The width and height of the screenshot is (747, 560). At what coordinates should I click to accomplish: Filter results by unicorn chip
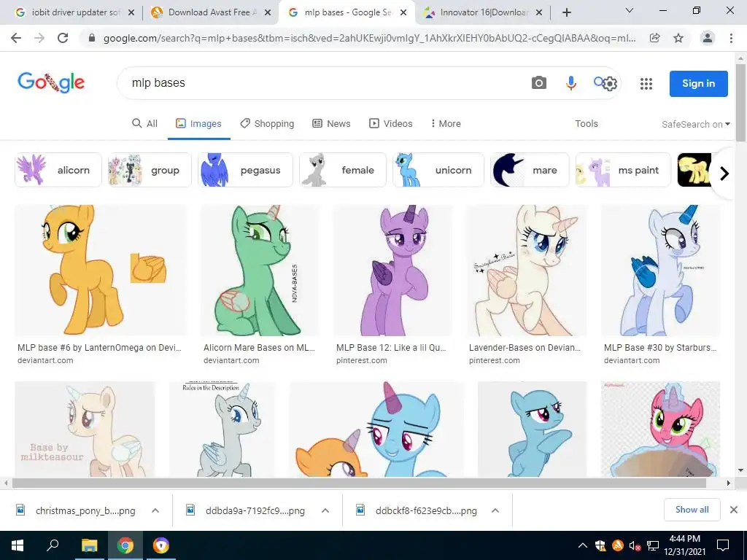[x=438, y=170]
